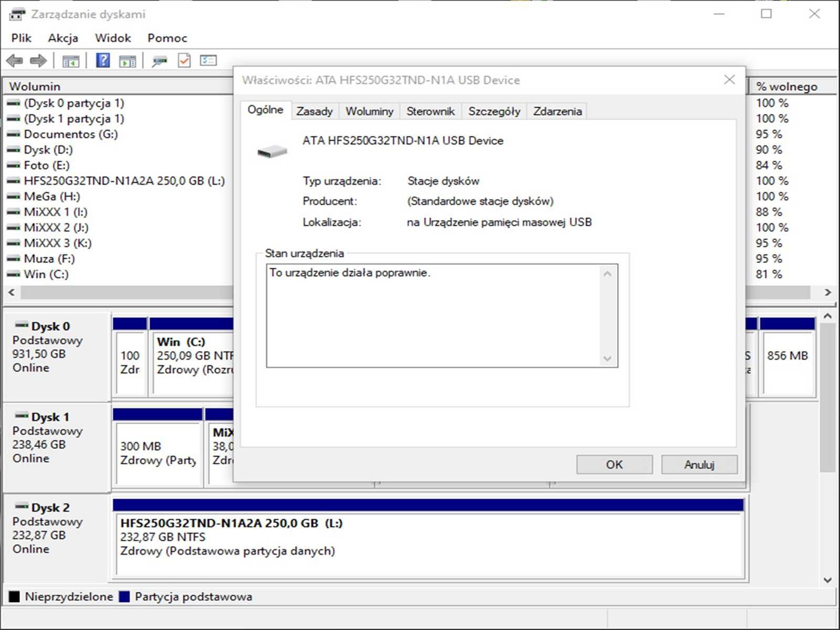Click the disk icon next to Dysk 2

coord(22,506)
